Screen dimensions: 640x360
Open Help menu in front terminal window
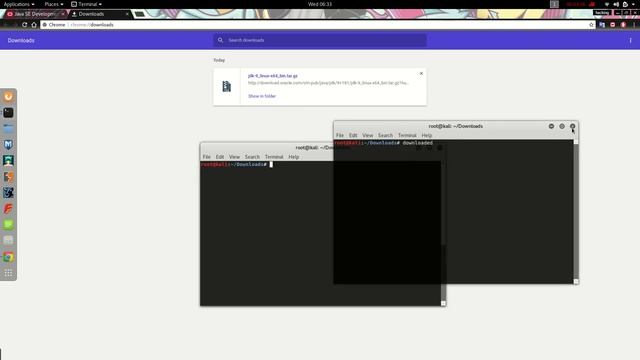pos(427,135)
